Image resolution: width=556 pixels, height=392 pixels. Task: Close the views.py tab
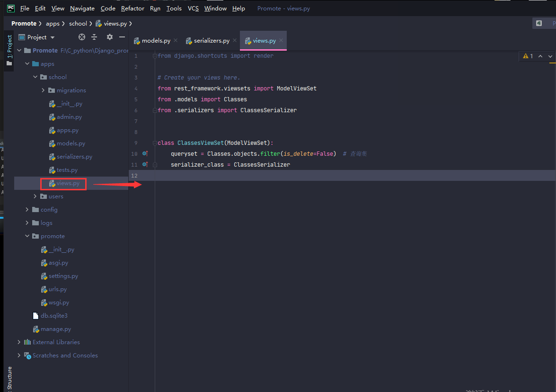click(x=281, y=40)
